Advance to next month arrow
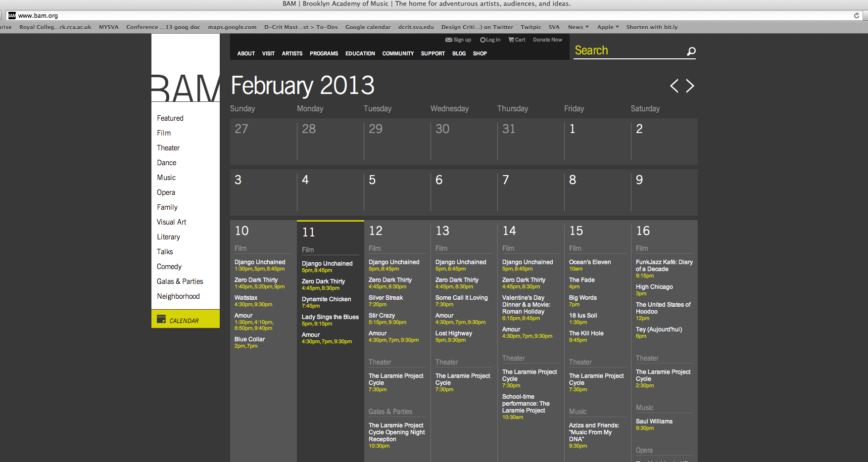The height and width of the screenshot is (462, 868). (x=690, y=86)
